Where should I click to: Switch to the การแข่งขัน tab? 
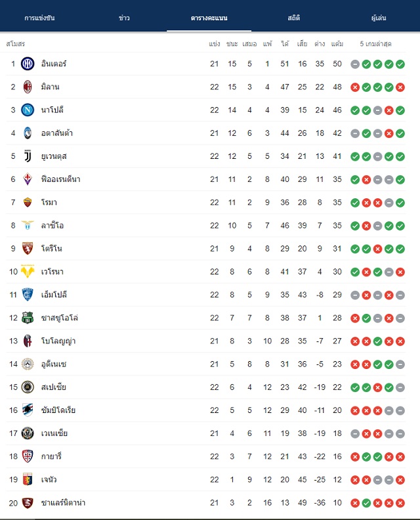pyautogui.click(x=39, y=18)
